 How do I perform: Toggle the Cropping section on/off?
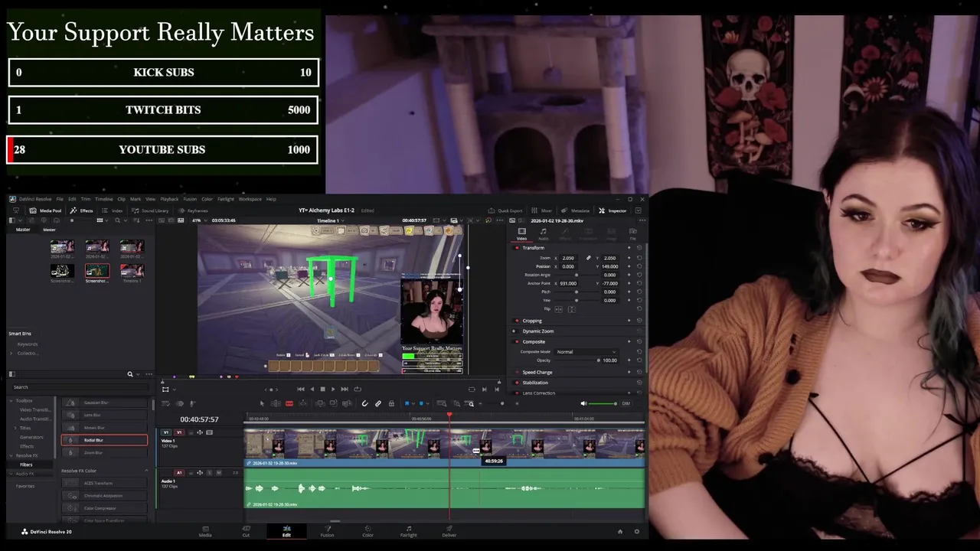pyautogui.click(x=517, y=321)
